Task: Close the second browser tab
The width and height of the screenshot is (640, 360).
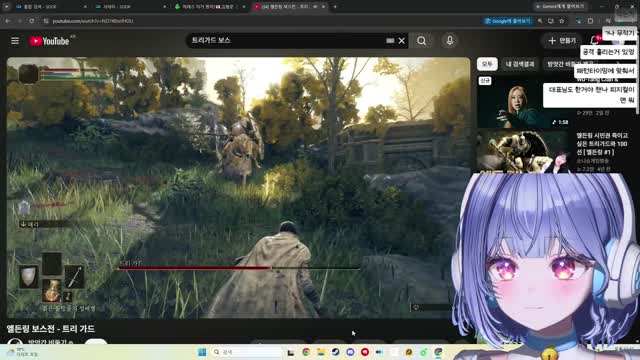Action: tap(164, 7)
